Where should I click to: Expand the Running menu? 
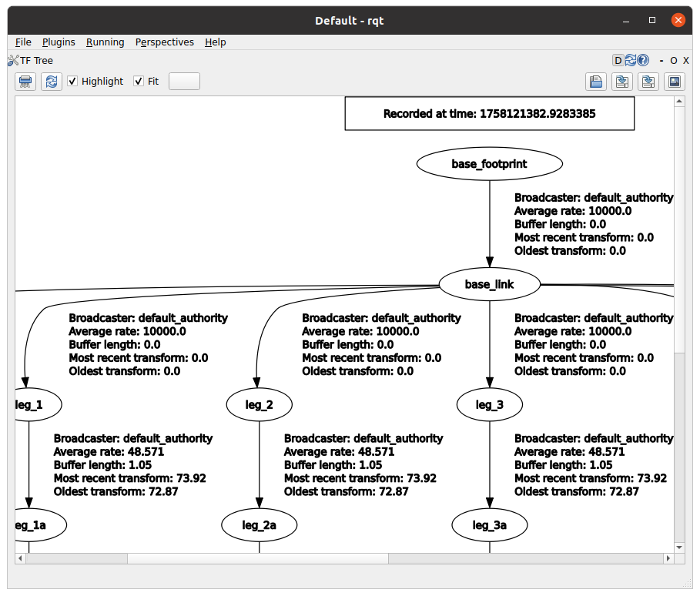105,42
